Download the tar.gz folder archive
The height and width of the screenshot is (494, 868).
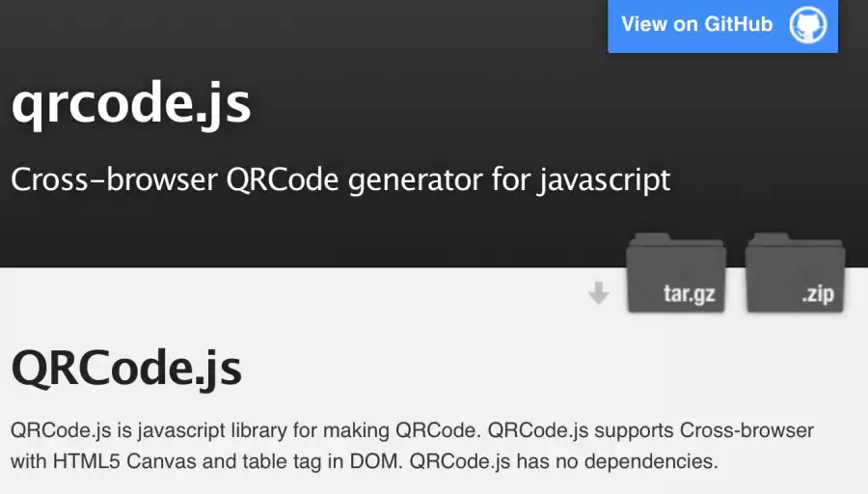click(676, 272)
